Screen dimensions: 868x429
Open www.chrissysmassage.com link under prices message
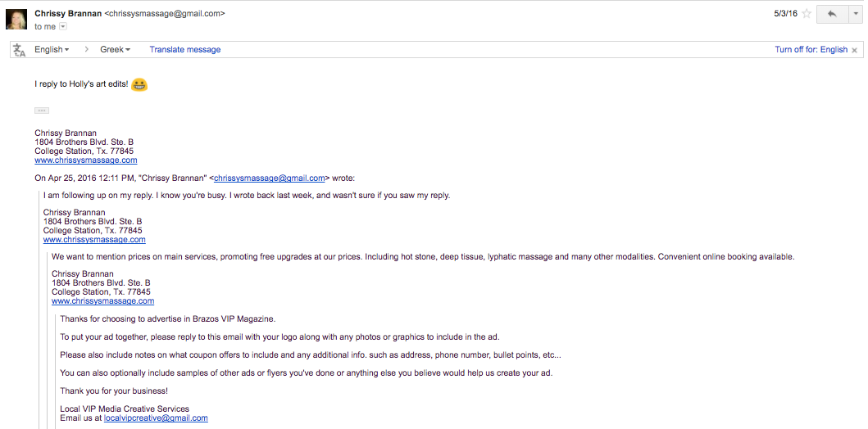(103, 300)
